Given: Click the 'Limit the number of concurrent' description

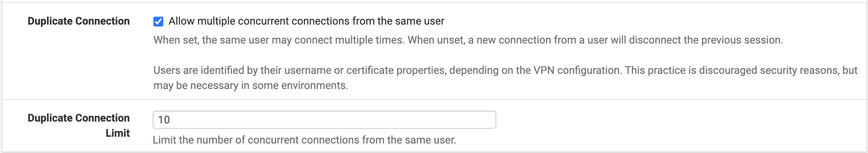Looking at the screenshot, I should coord(304,140).
